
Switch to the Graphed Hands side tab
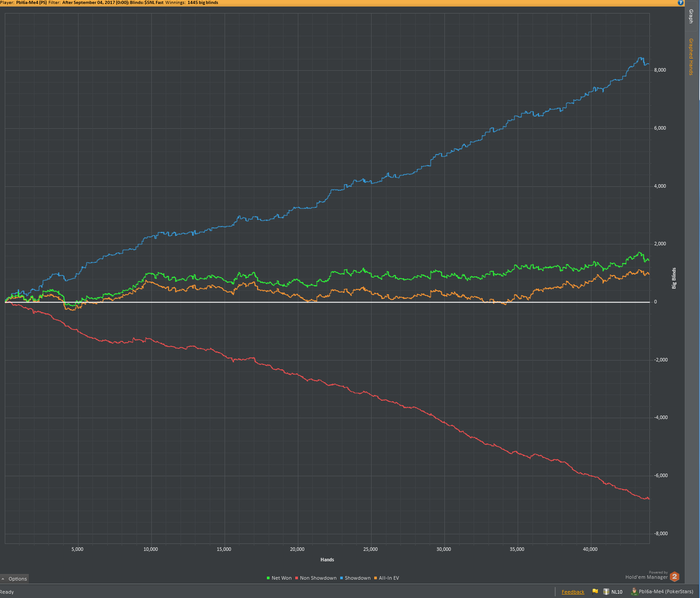coord(691,57)
